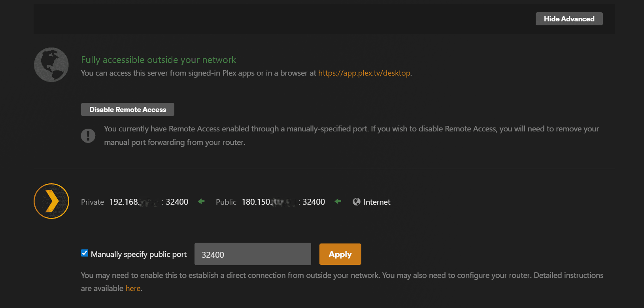The image size is (644, 308).
Task: Click the manually-specified port warning text
Action: pyautogui.click(x=351, y=135)
